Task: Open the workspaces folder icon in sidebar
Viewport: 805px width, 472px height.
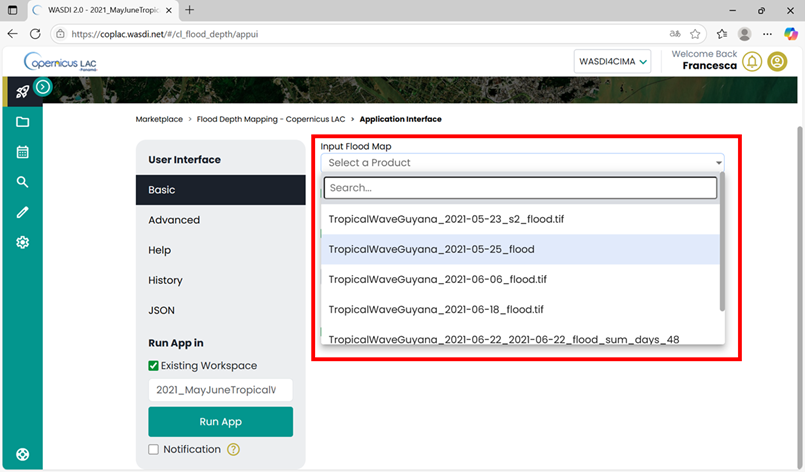Action: 22,122
